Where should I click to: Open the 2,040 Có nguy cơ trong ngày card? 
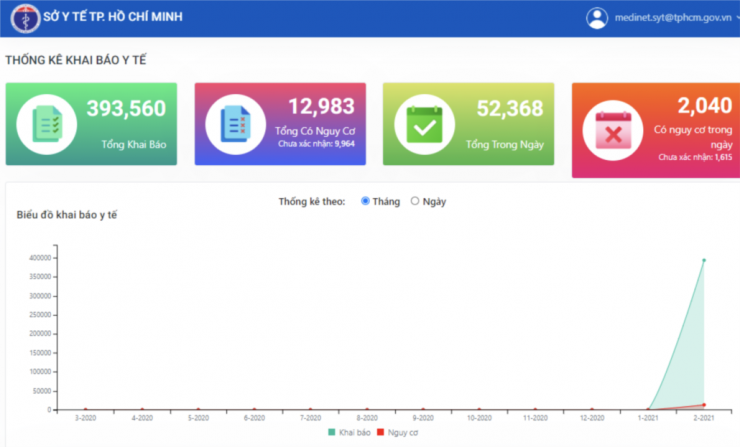click(655, 130)
